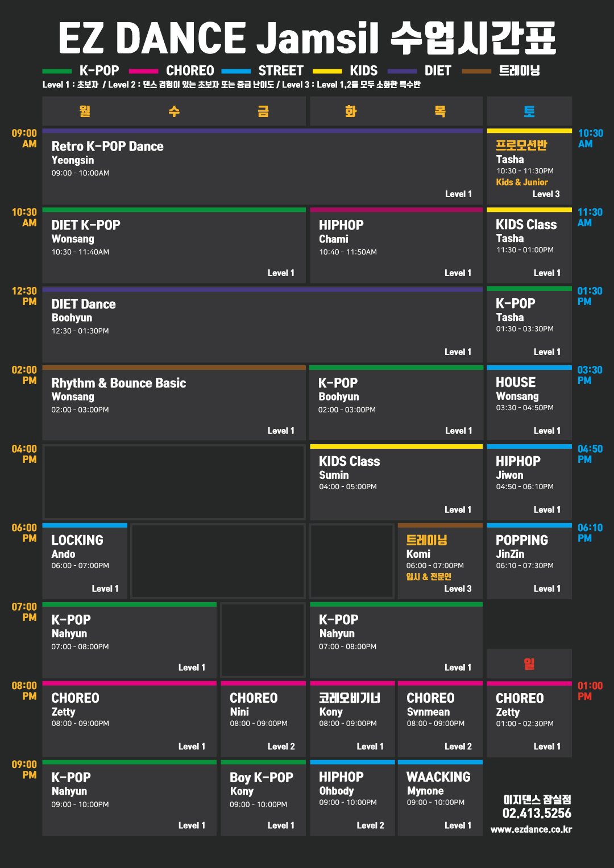Image resolution: width=614 pixels, height=868 pixels.
Task: Select the POPPING class by JinZin
Action: [529, 561]
